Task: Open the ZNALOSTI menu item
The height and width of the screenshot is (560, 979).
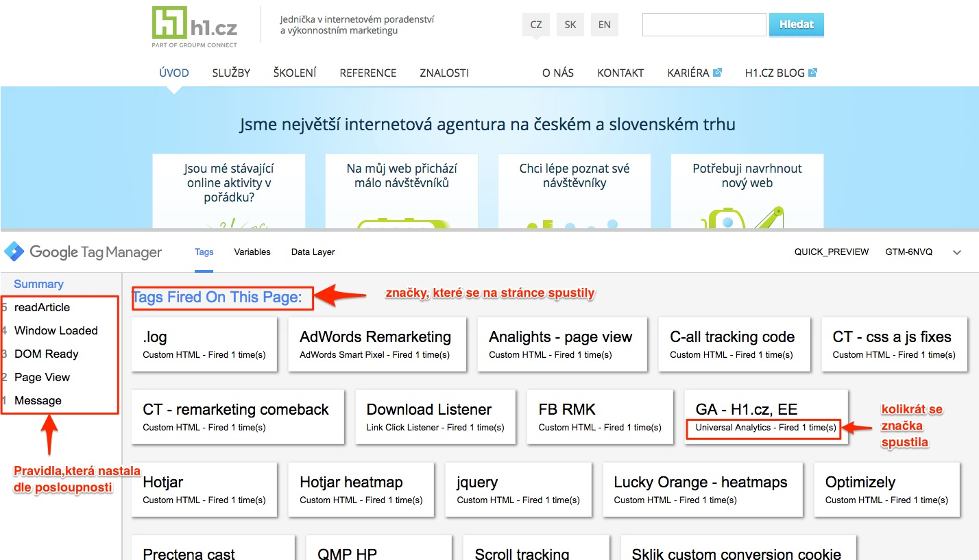Action: click(444, 73)
